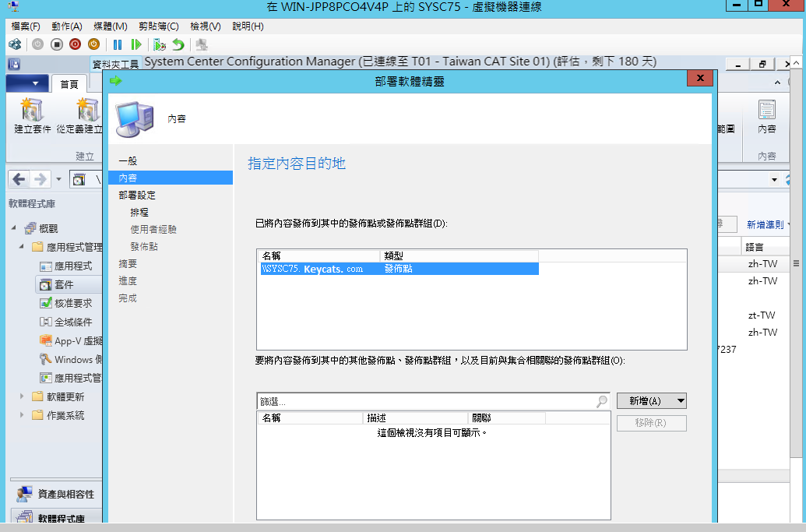The image size is (806, 532).
Task: Click the 部署設定 wizard step
Action: coord(137,196)
